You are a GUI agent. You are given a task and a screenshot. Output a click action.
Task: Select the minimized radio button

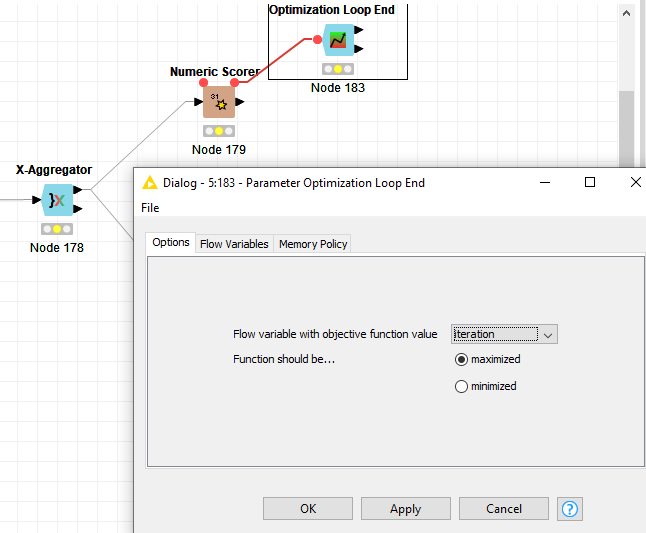461,386
